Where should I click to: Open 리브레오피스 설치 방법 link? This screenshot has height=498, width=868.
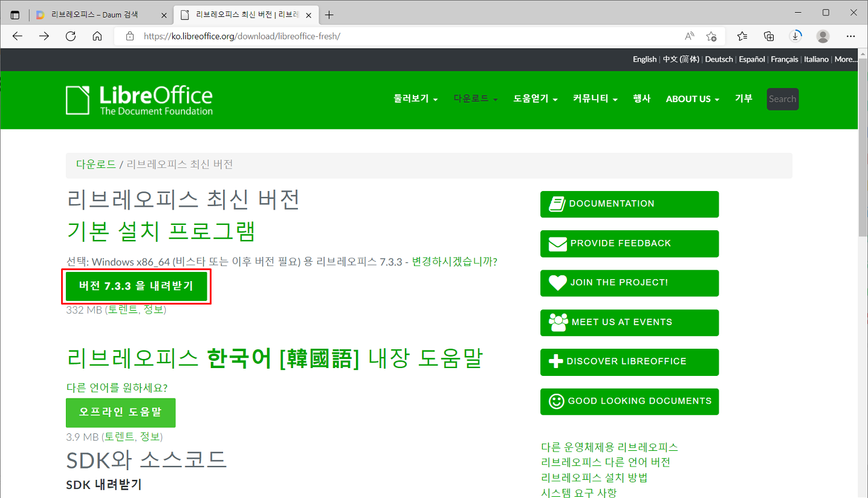click(x=594, y=477)
